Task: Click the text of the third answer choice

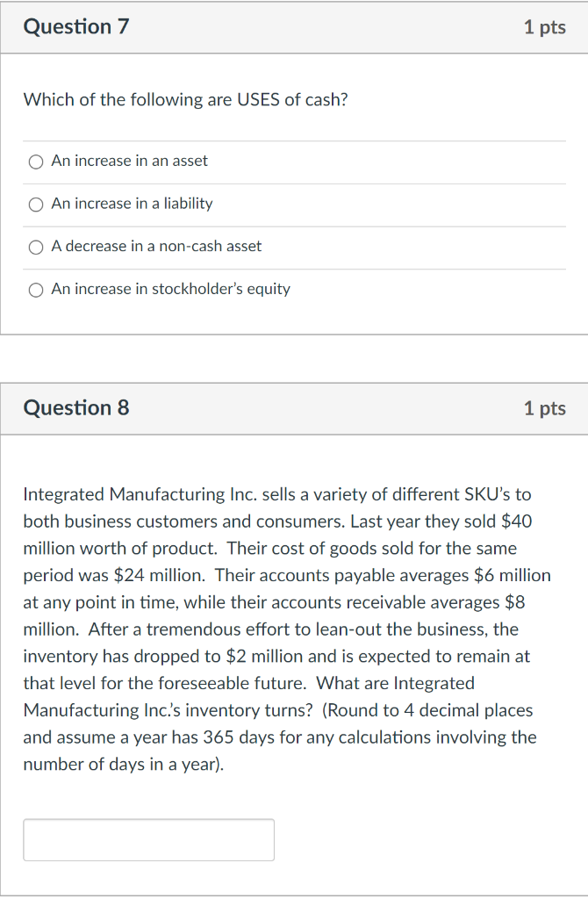Action: [155, 246]
